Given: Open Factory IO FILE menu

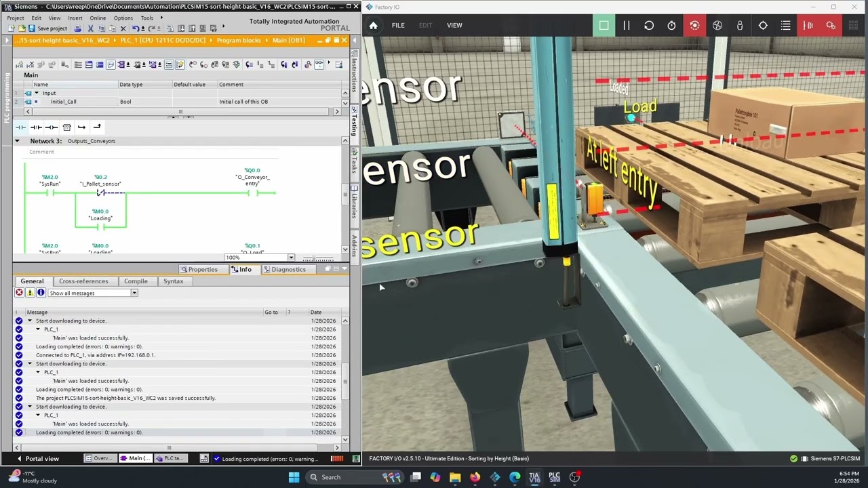Looking at the screenshot, I should [x=398, y=26].
